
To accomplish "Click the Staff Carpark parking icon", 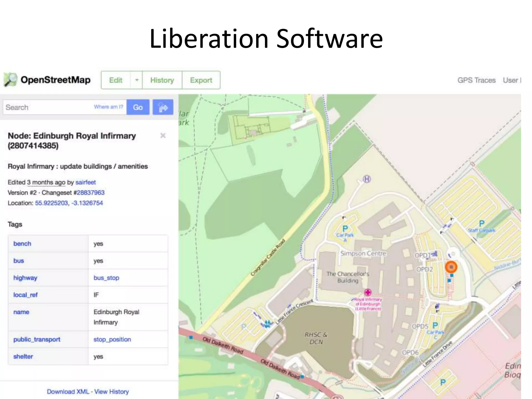I will (x=482, y=223).
